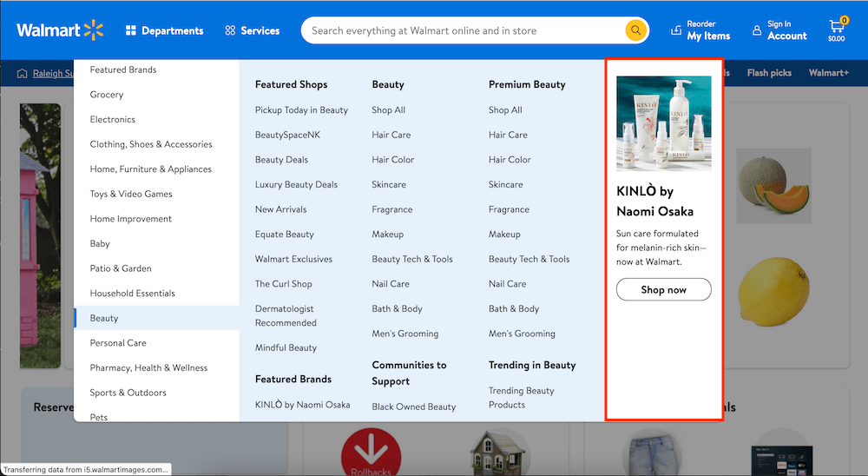This screenshot has height=476, width=868.
Task: Choose Pharmacy, Health & Wellness department
Action: [x=148, y=367]
